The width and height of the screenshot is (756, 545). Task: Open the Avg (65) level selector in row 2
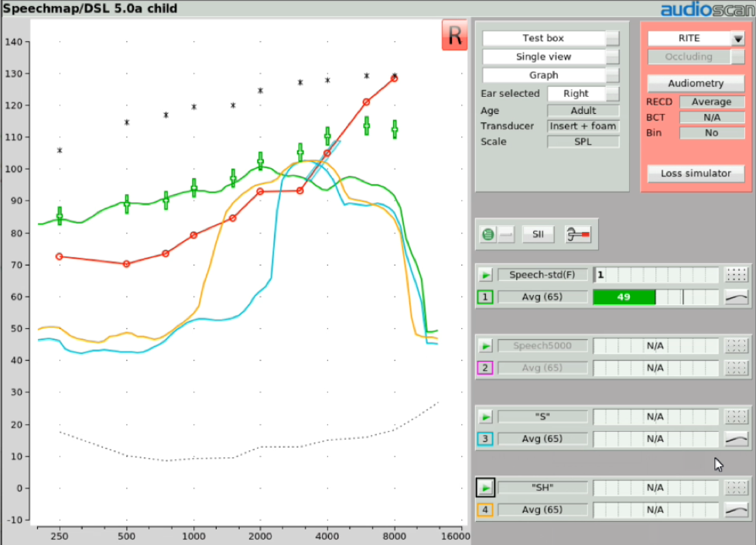(542, 368)
